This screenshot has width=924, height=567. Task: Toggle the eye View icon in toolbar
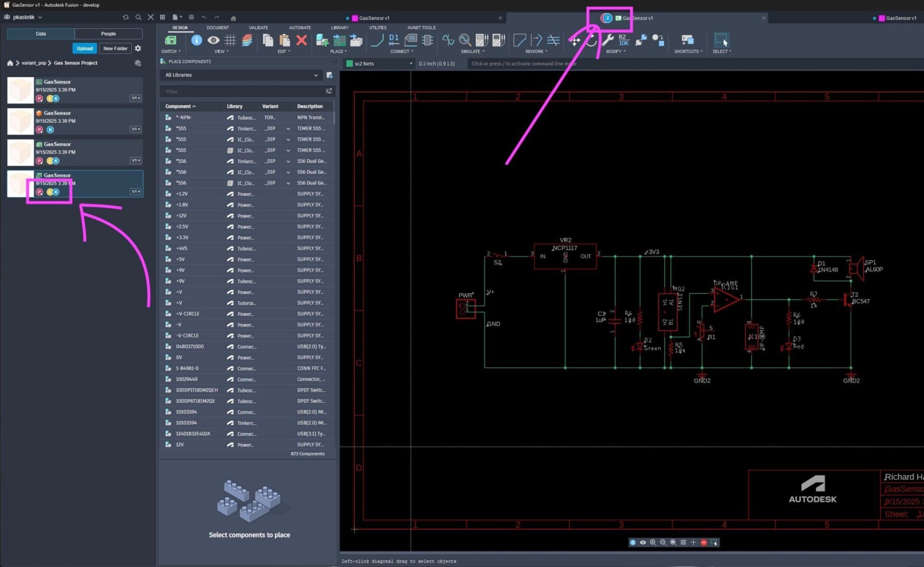coord(213,40)
